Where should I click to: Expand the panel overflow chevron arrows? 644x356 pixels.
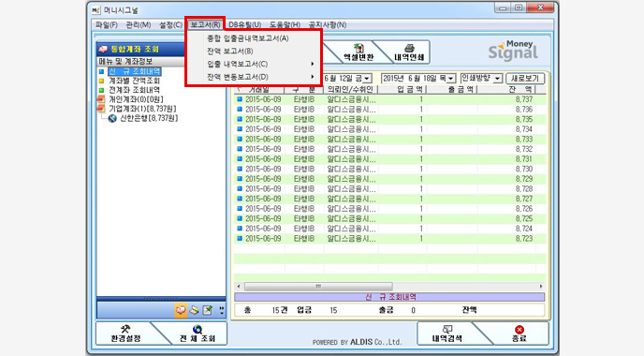pos(222,310)
